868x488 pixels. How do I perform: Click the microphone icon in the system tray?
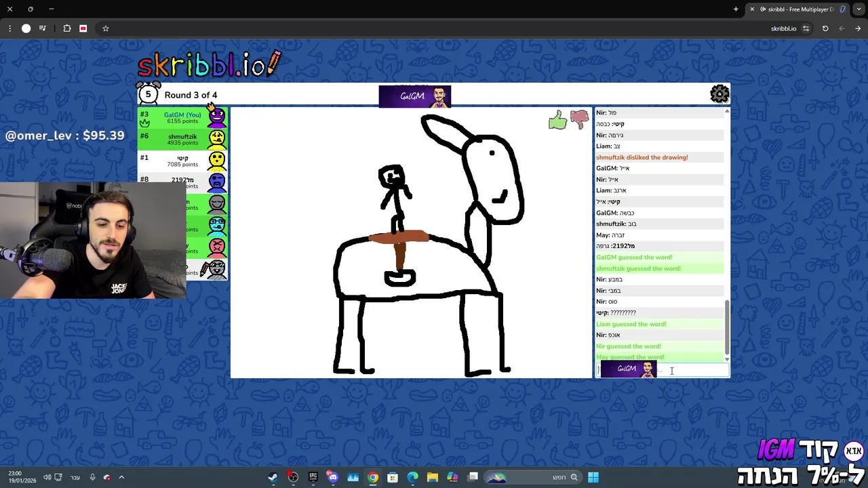click(93, 477)
